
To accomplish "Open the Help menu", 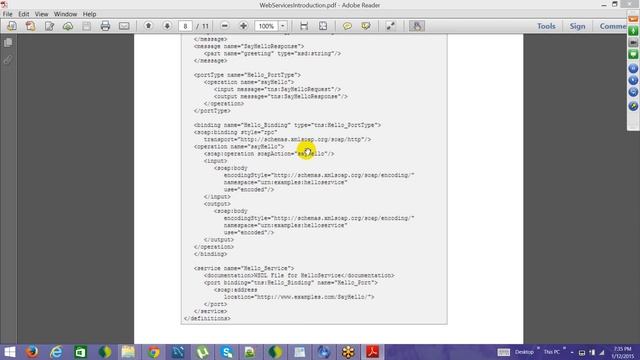I will click(x=89, y=14).
